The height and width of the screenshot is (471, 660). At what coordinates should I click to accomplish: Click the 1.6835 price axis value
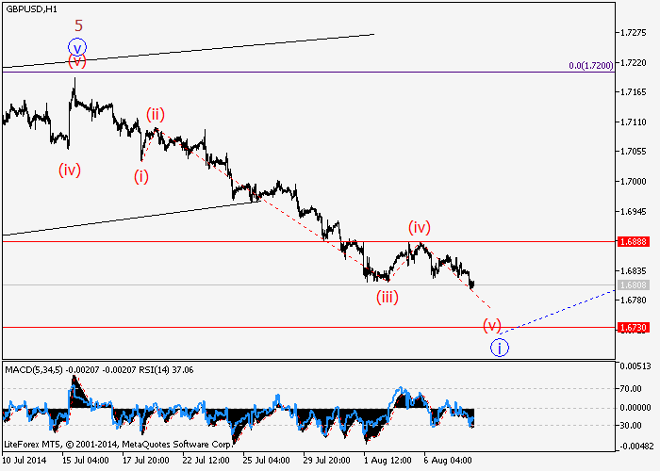(x=633, y=271)
